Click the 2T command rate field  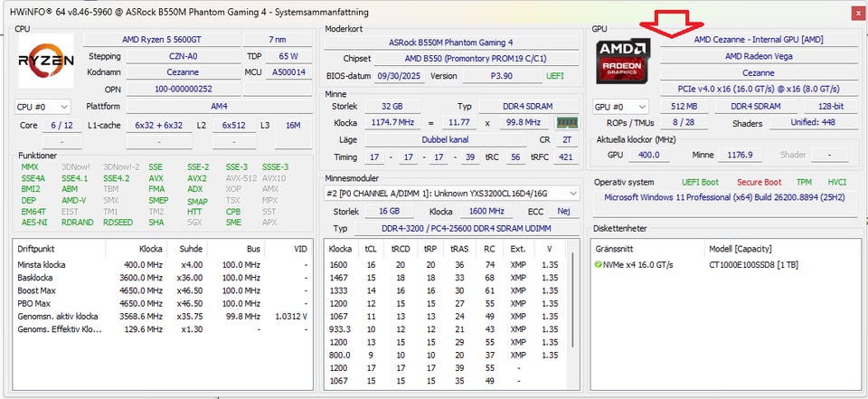pyautogui.click(x=567, y=140)
